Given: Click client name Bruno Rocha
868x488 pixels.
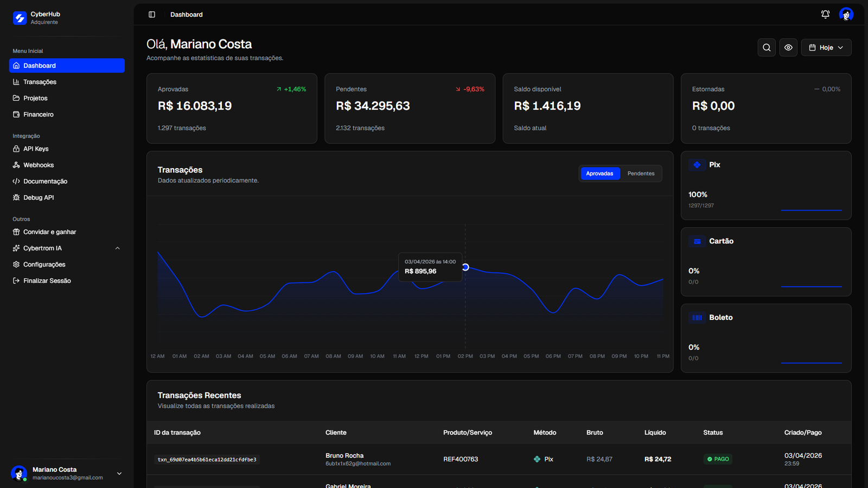Looking at the screenshot, I should click(x=344, y=455).
